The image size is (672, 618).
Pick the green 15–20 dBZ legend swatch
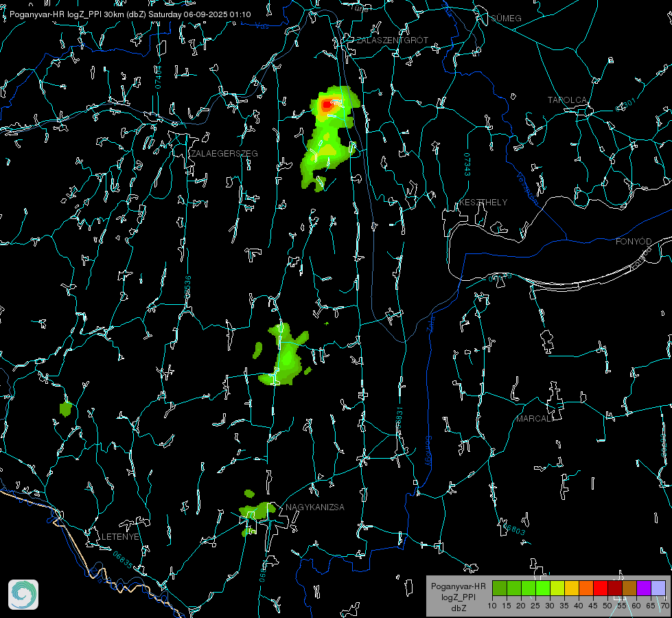click(514, 588)
